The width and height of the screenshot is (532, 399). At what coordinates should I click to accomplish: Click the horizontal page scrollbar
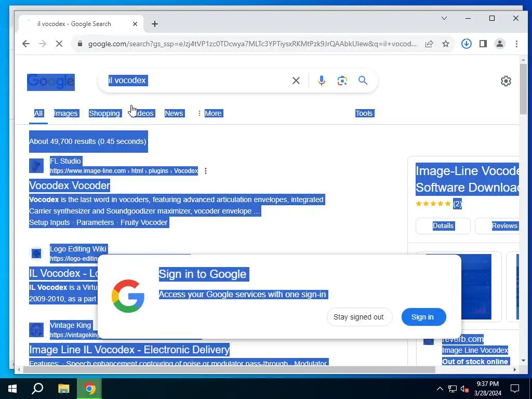[229, 369]
